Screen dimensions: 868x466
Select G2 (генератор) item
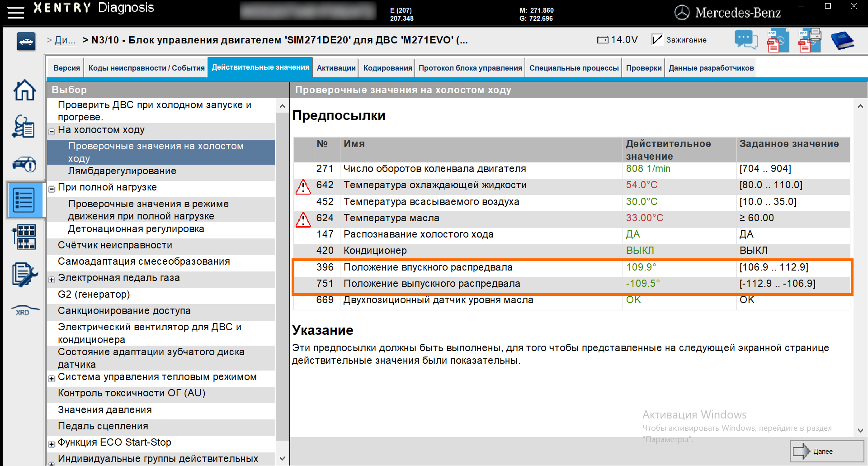pyautogui.click(x=161, y=295)
